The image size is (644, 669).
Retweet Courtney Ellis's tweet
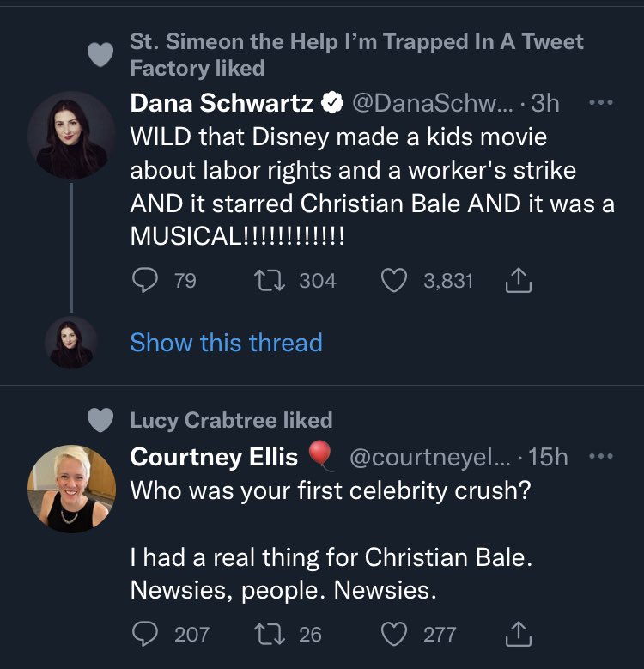(x=270, y=634)
